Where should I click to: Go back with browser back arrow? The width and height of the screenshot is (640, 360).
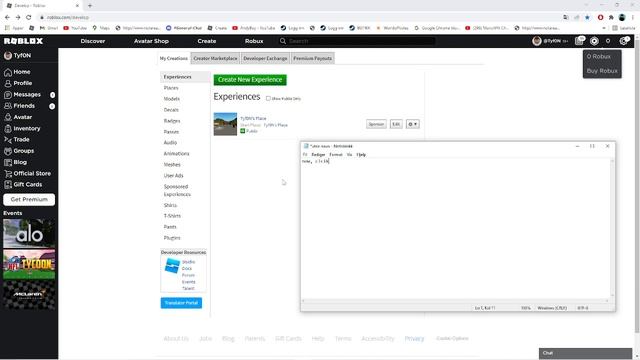[7, 17]
